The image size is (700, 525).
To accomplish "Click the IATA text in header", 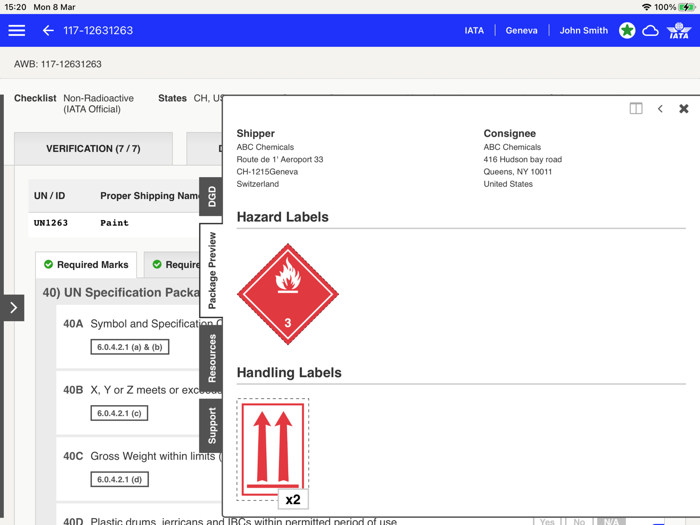I will coord(474,30).
